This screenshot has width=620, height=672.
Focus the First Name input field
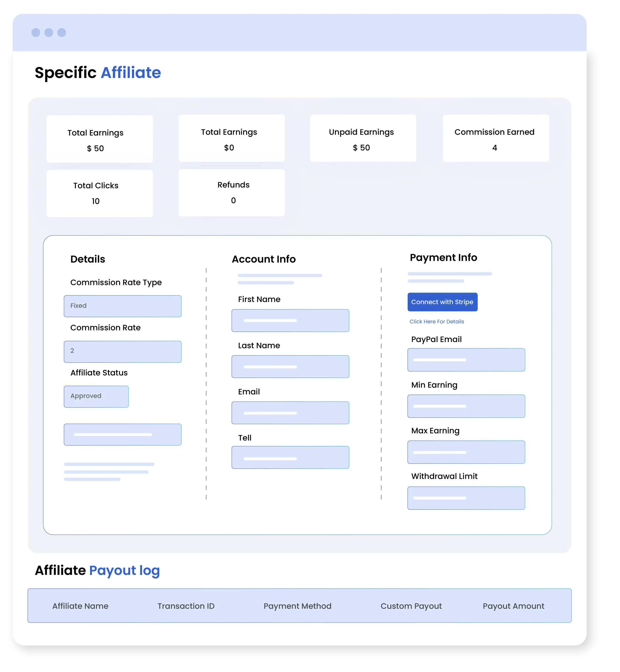point(290,321)
